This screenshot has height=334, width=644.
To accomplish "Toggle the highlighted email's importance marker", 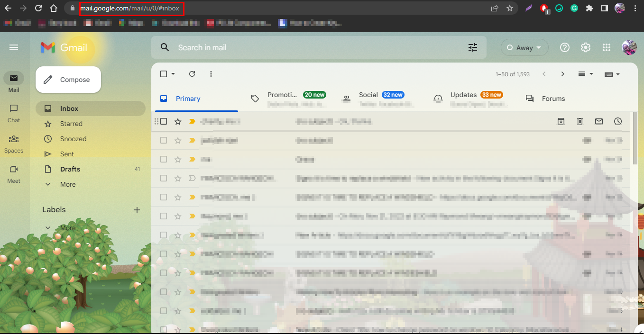I will tap(192, 122).
